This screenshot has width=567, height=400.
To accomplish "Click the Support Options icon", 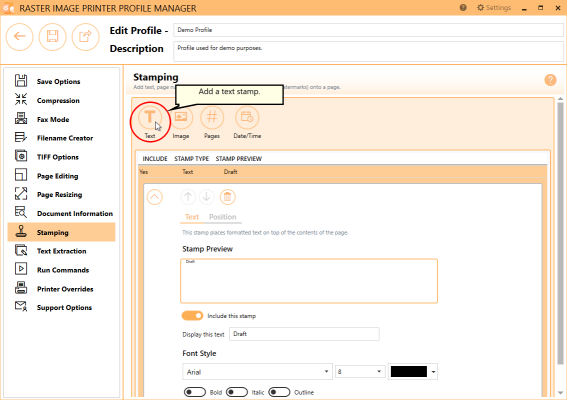I will pos(21,306).
